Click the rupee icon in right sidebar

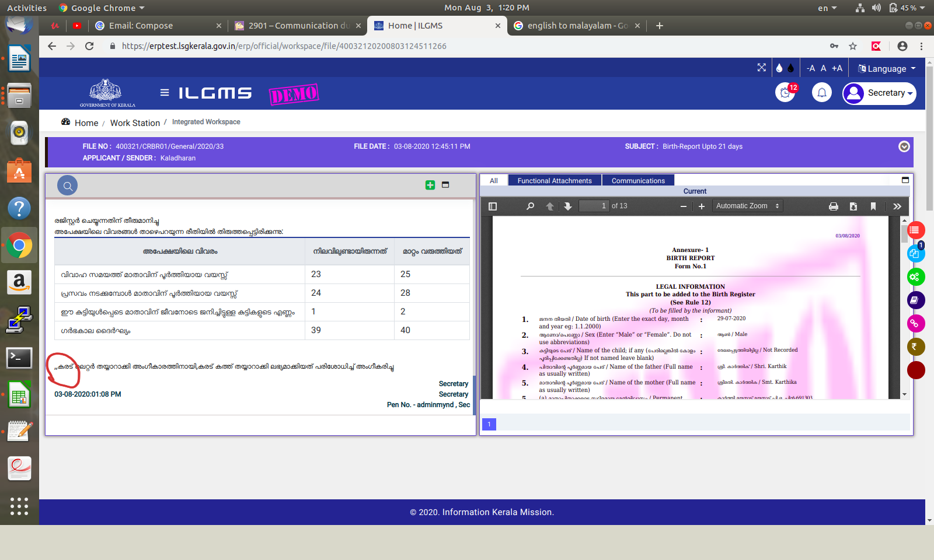915,346
